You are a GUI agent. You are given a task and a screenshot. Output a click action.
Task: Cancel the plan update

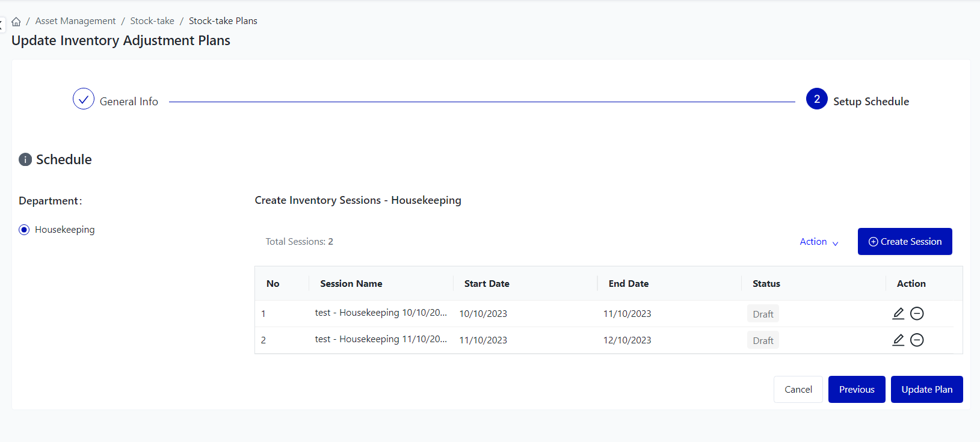coord(798,390)
